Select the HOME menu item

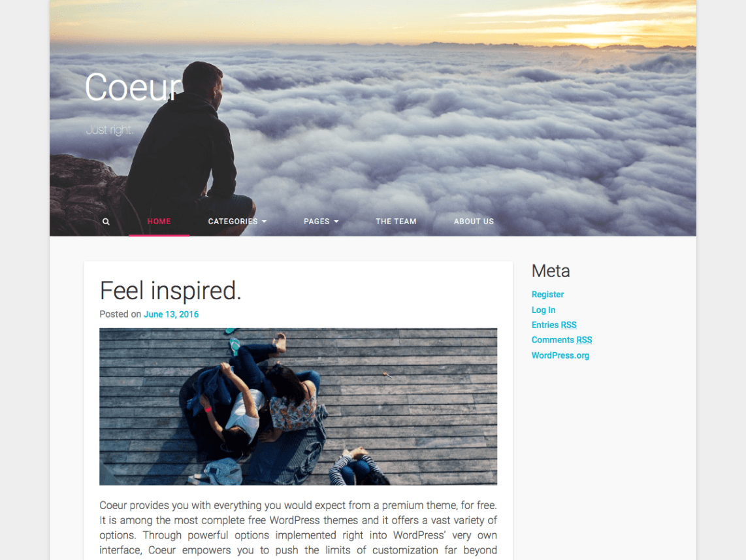[159, 222]
